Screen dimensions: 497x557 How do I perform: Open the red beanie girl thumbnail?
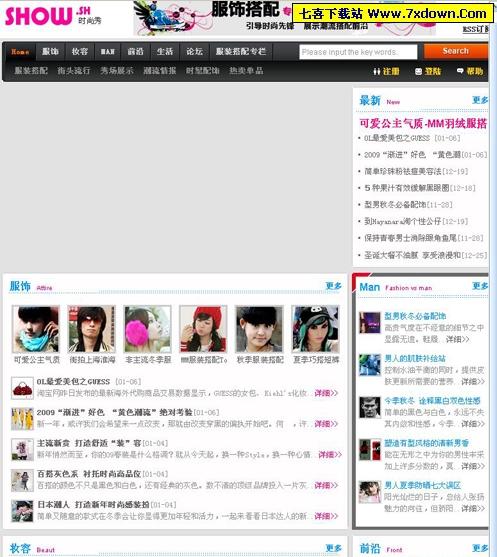click(x=203, y=329)
